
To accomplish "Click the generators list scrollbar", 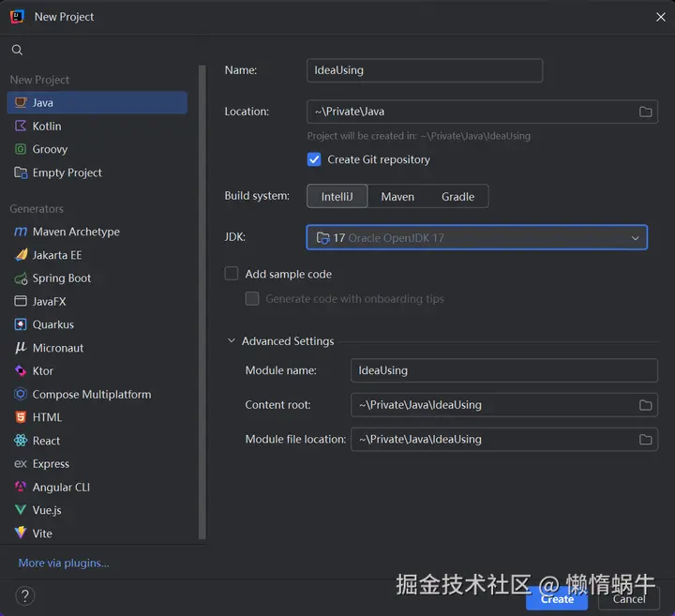I will [x=202, y=301].
